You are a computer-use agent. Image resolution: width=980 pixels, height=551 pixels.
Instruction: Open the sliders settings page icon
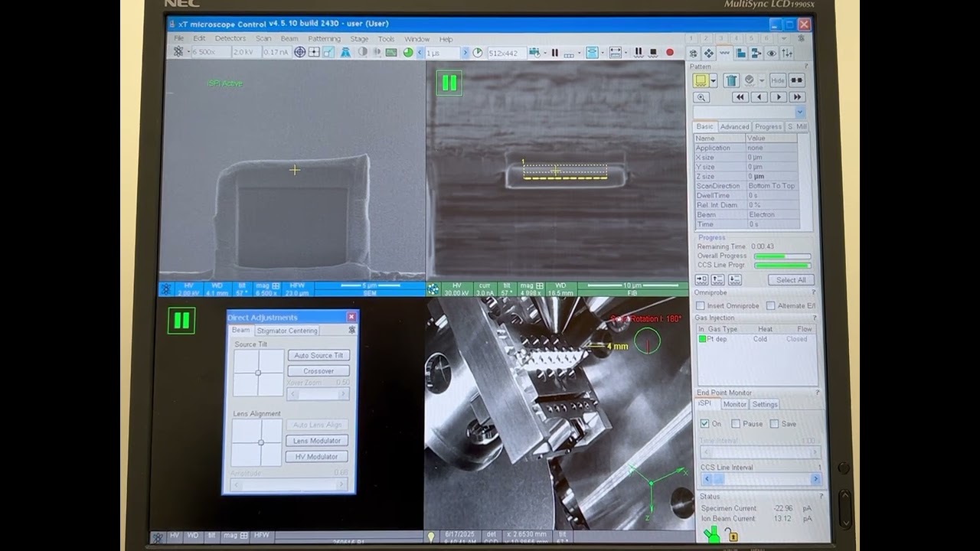tap(787, 53)
